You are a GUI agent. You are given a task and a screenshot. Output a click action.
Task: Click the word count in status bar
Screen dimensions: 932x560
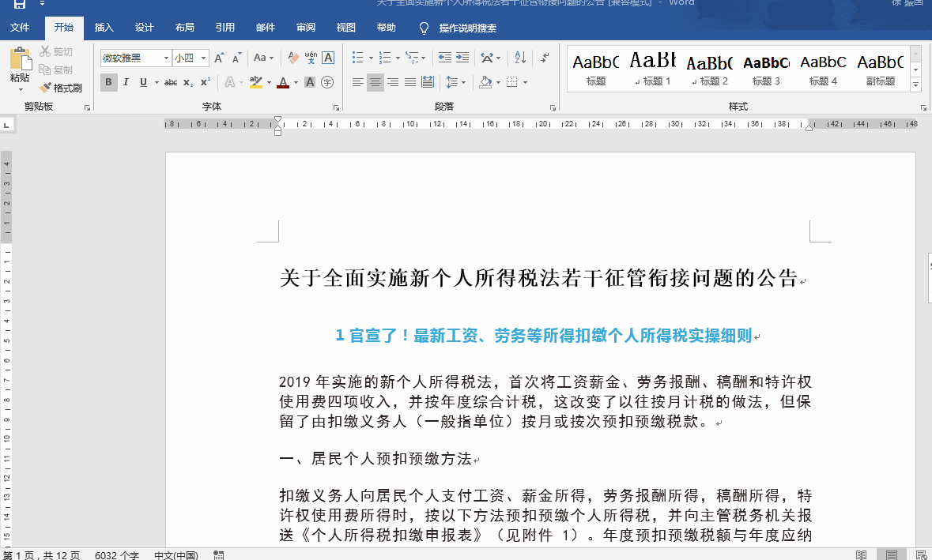[115, 554]
